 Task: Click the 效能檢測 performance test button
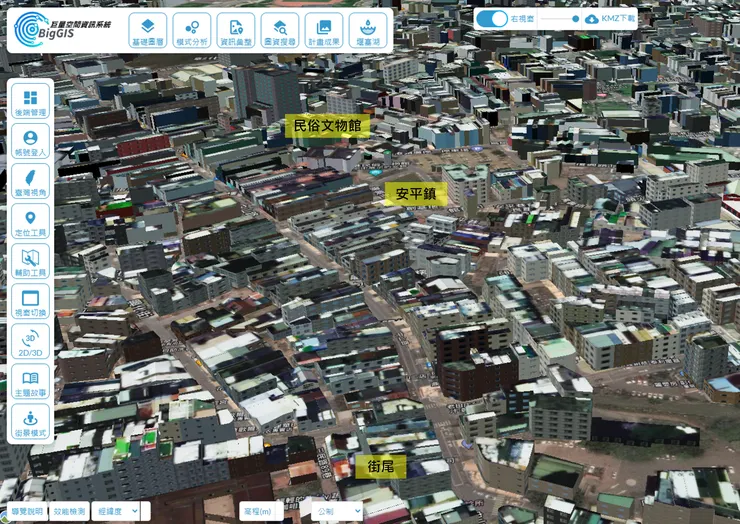click(69, 511)
